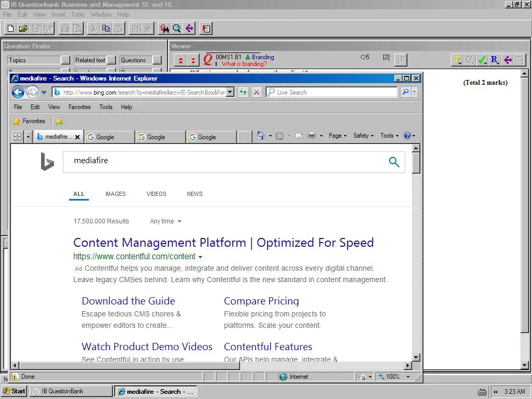Close the mediafire tab with its X

[77, 137]
